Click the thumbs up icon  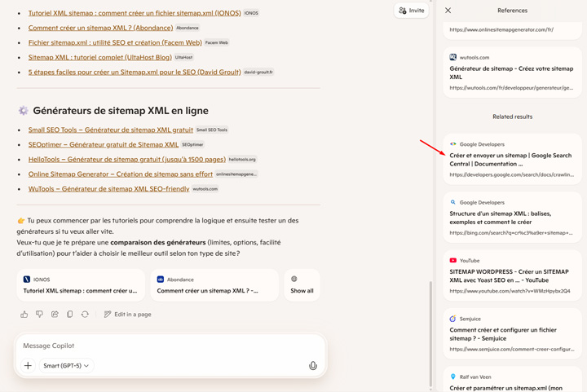(24, 314)
